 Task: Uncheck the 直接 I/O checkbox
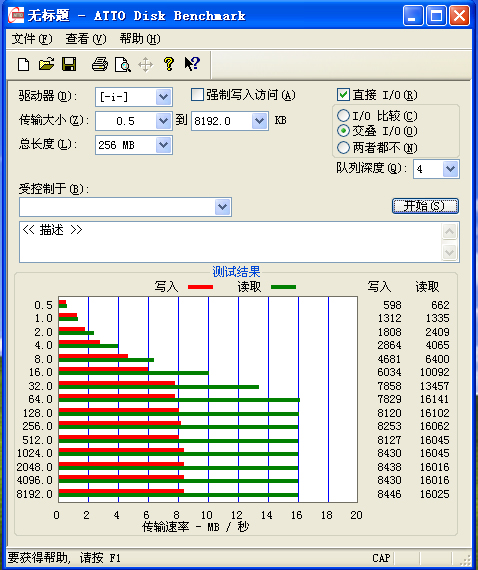[x=344, y=95]
